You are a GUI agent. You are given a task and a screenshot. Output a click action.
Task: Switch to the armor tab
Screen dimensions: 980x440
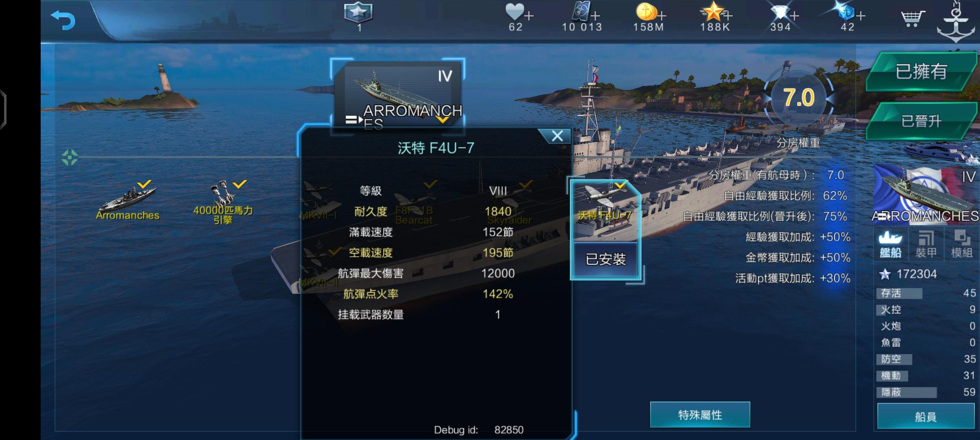[926, 244]
